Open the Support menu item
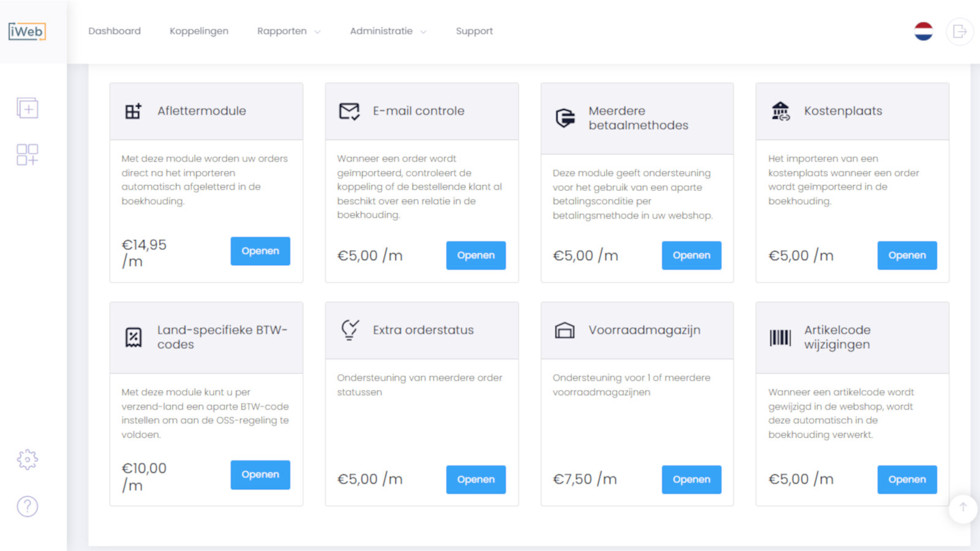Image resolution: width=980 pixels, height=551 pixels. coord(474,31)
